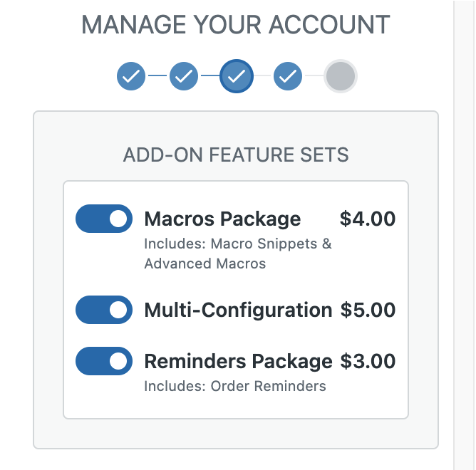Select the $5.00 Multi-Configuration price

coord(368,310)
